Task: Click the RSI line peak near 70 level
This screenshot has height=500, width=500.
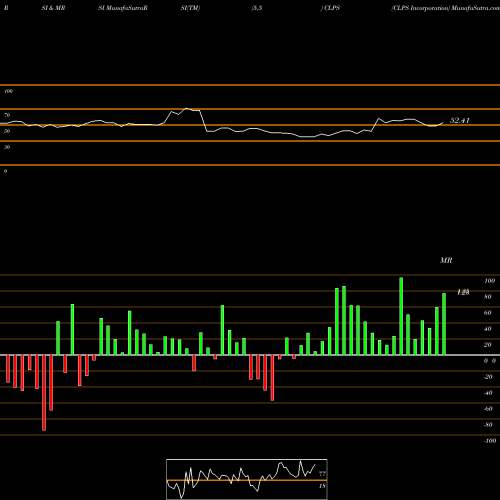Action: [x=186, y=109]
